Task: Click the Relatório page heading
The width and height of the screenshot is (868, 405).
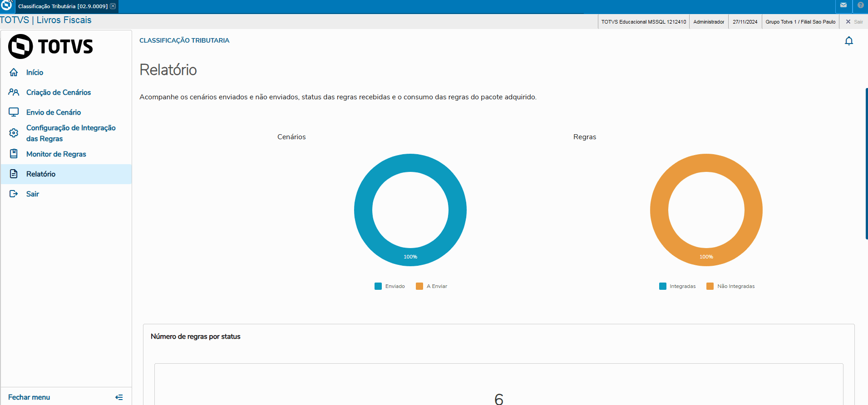Action: click(168, 70)
